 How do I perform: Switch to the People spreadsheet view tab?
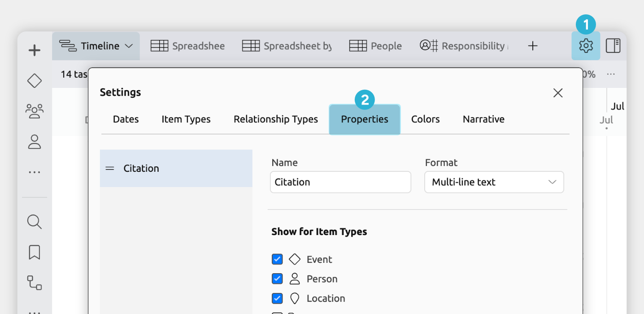[x=376, y=46]
